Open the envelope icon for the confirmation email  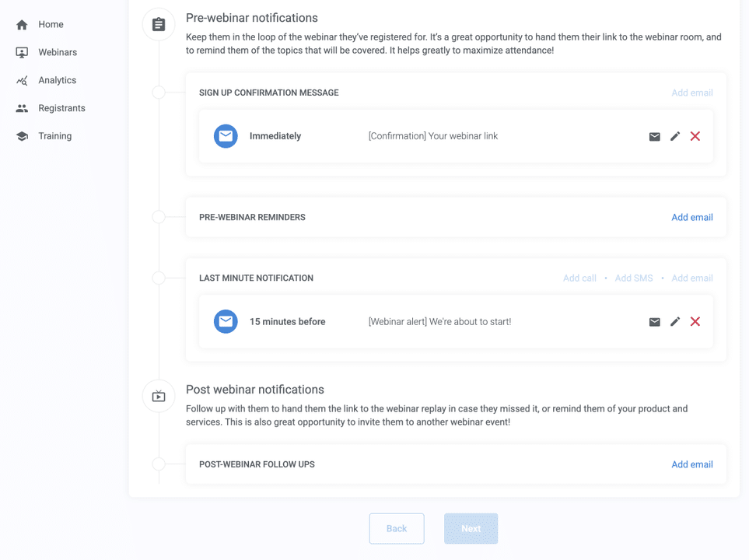click(x=654, y=136)
